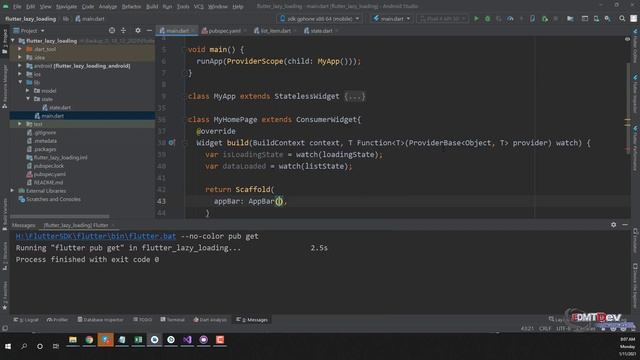Click the collapse all icon in Project panel

[123, 31]
